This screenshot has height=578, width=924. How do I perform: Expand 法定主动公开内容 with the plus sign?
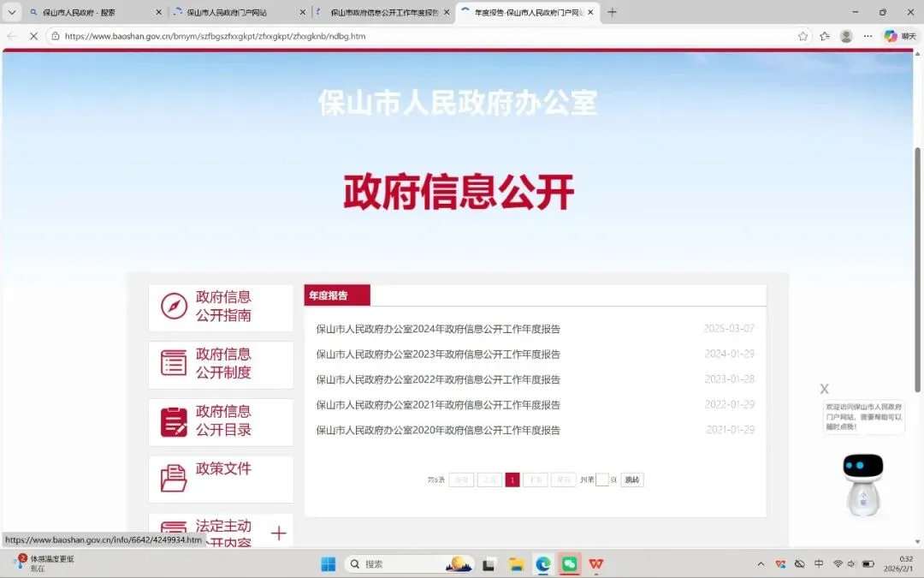(x=279, y=533)
